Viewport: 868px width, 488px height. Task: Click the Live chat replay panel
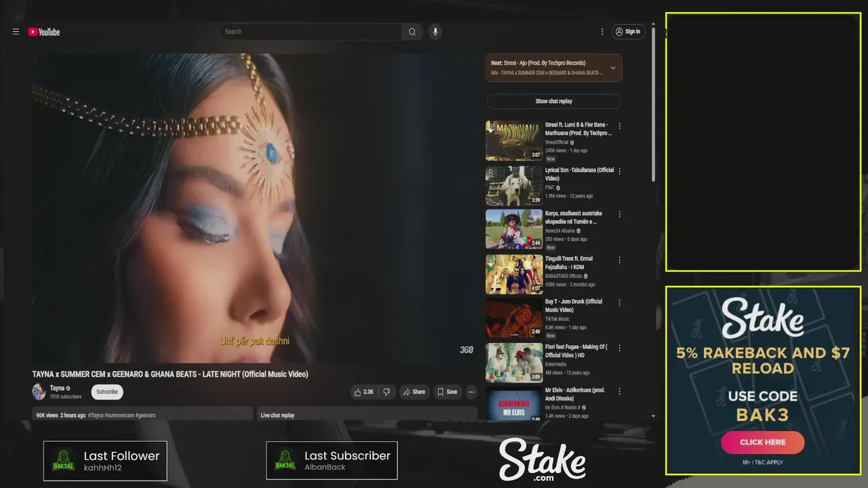tap(367, 414)
